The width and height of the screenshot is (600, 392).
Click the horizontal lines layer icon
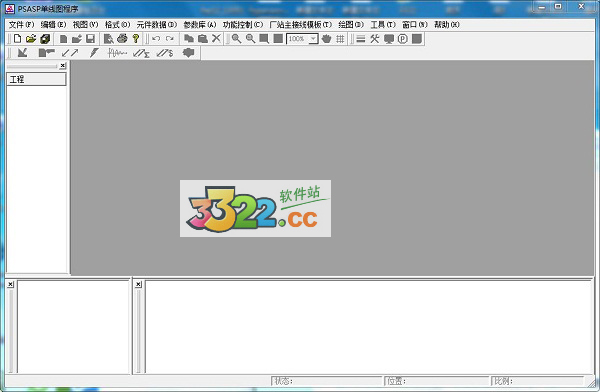360,39
